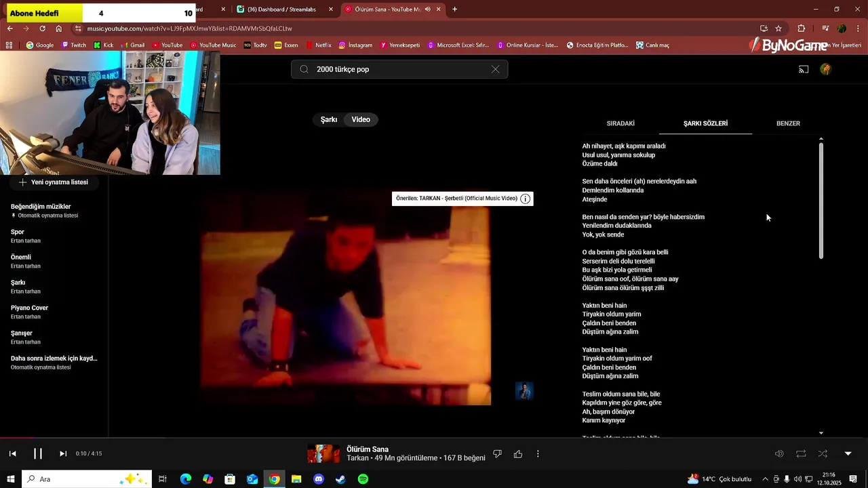Bookmark this page with star icon
The image size is (868, 488).
(778, 28)
